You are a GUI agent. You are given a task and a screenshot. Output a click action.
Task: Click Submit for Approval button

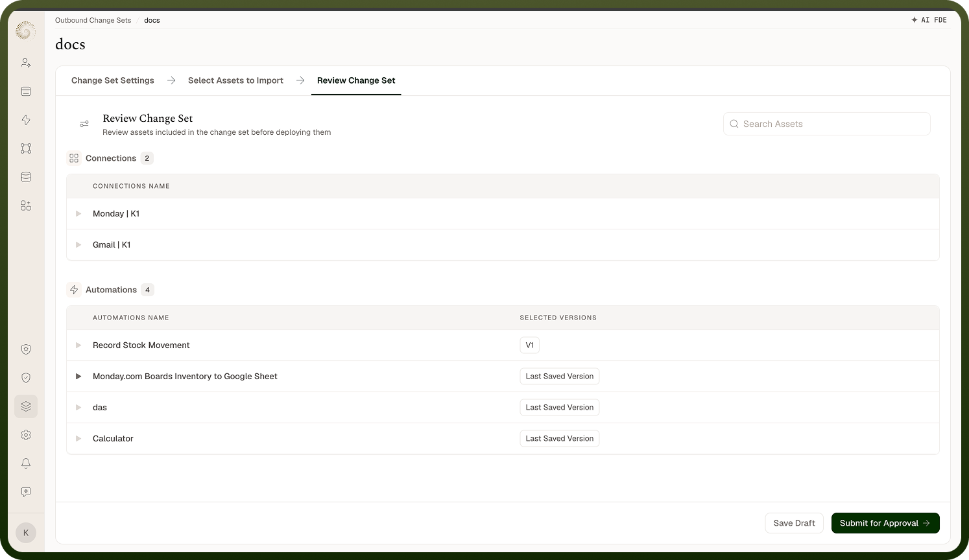pos(885,523)
